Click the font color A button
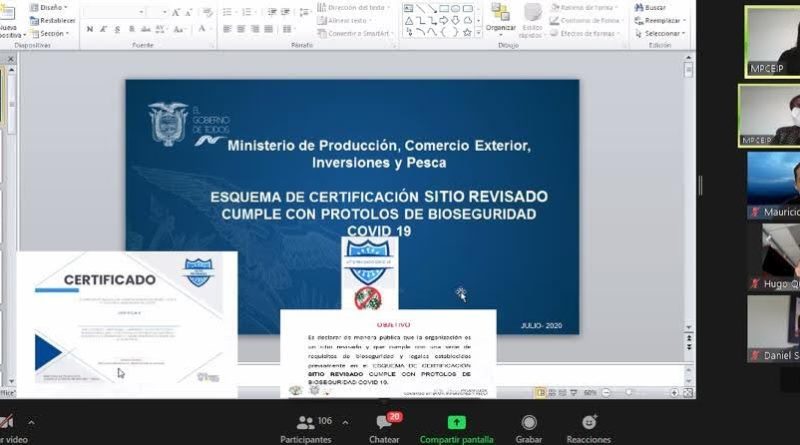Screen dimensions: 800x445 203,29
